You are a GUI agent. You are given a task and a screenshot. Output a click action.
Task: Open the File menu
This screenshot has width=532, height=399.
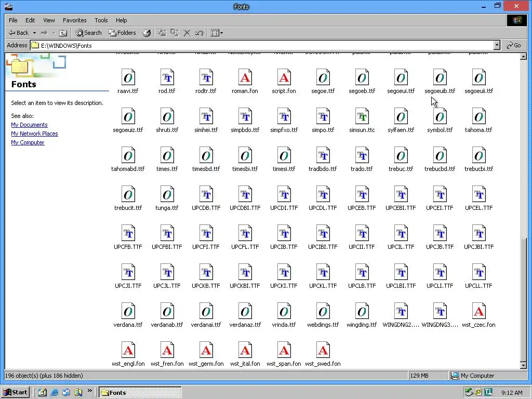[13, 20]
